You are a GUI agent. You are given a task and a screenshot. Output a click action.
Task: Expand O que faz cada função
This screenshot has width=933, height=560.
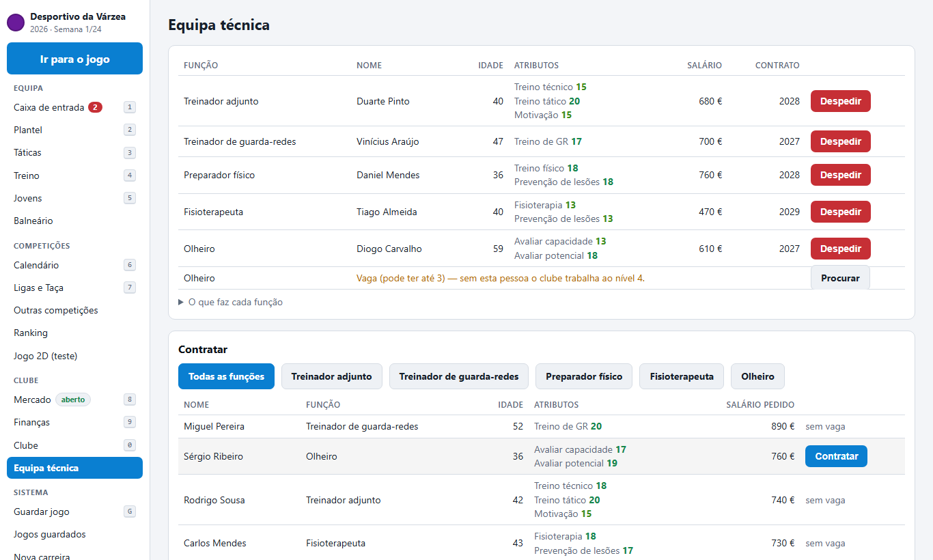point(230,302)
